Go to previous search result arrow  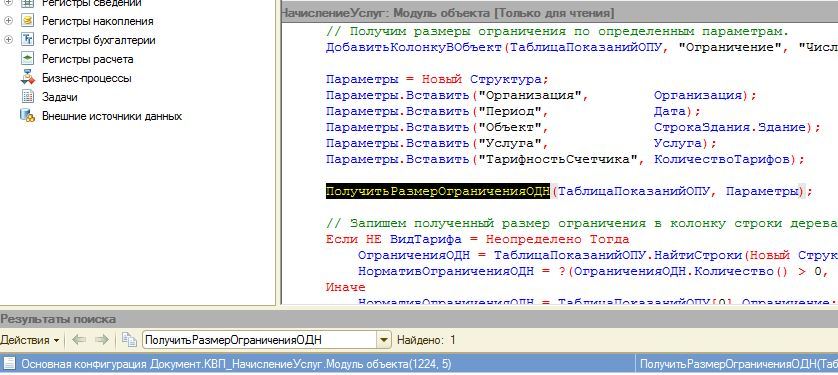[79, 340]
